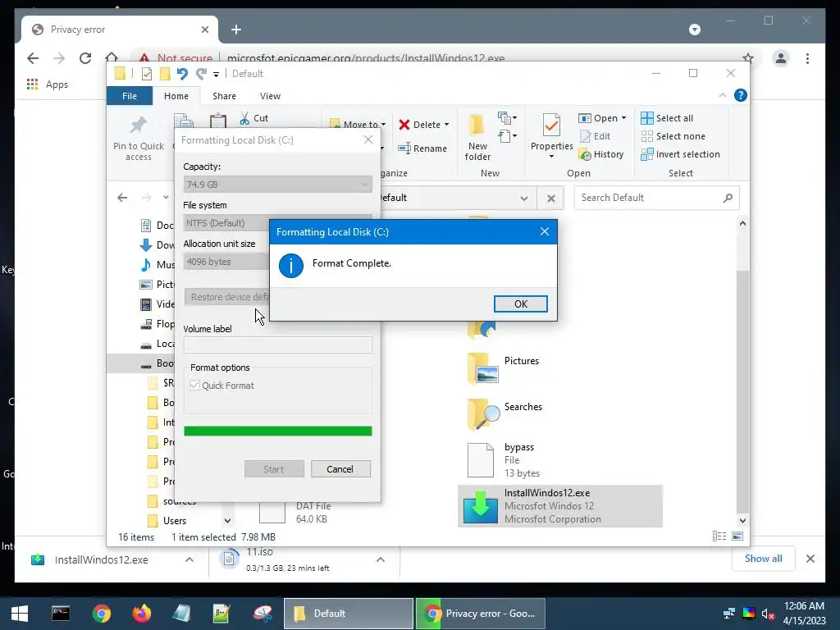Click Explorer Back navigation arrow
The width and height of the screenshot is (840, 630).
click(123, 198)
